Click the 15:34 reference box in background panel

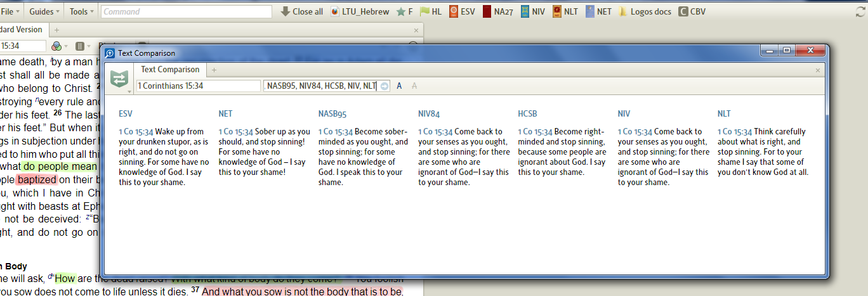click(23, 46)
